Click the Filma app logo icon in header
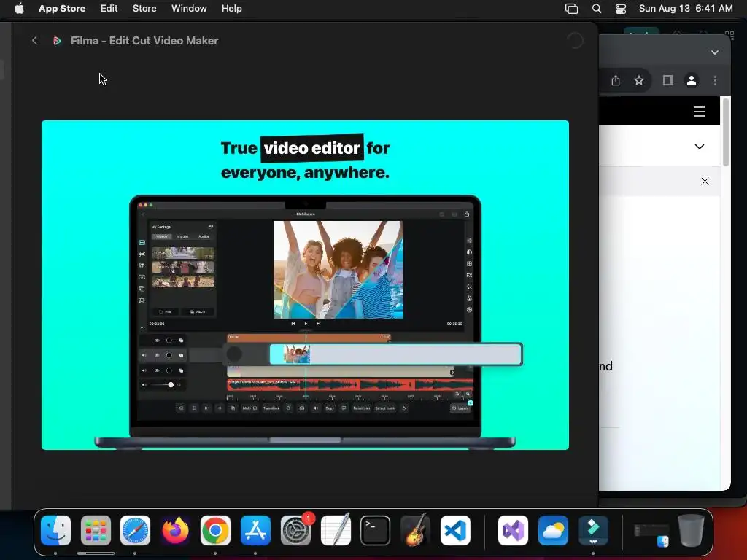 (57, 41)
